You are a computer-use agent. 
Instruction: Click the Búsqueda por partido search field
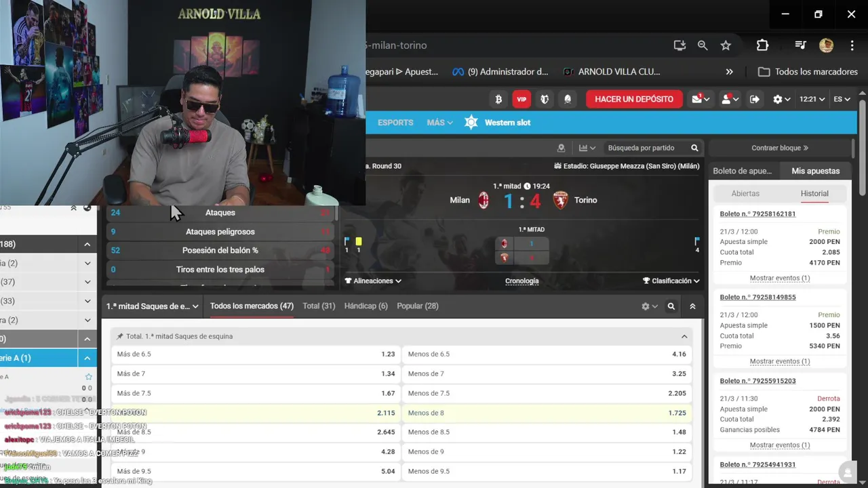[644, 148]
